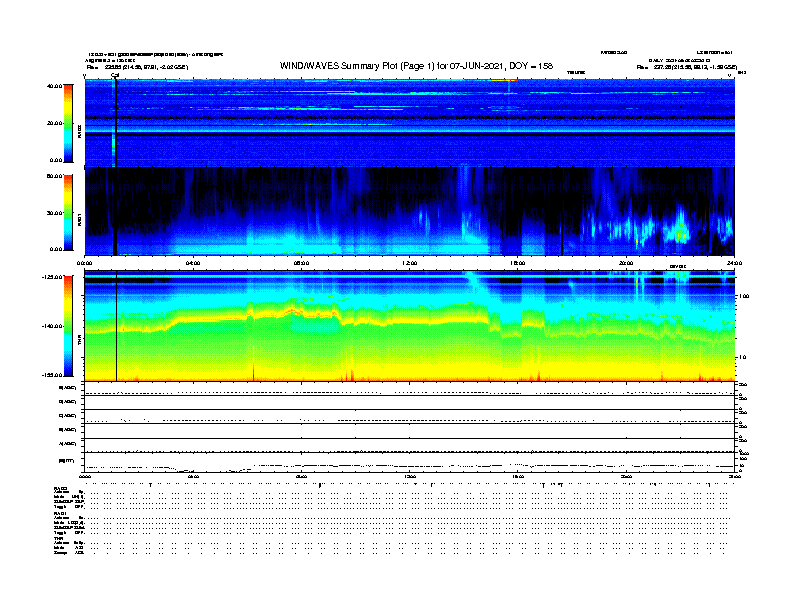Screen dimensions: 792x612
Task: Click the 04:00 tick label under RAD1 panel
Action: [x=193, y=263]
